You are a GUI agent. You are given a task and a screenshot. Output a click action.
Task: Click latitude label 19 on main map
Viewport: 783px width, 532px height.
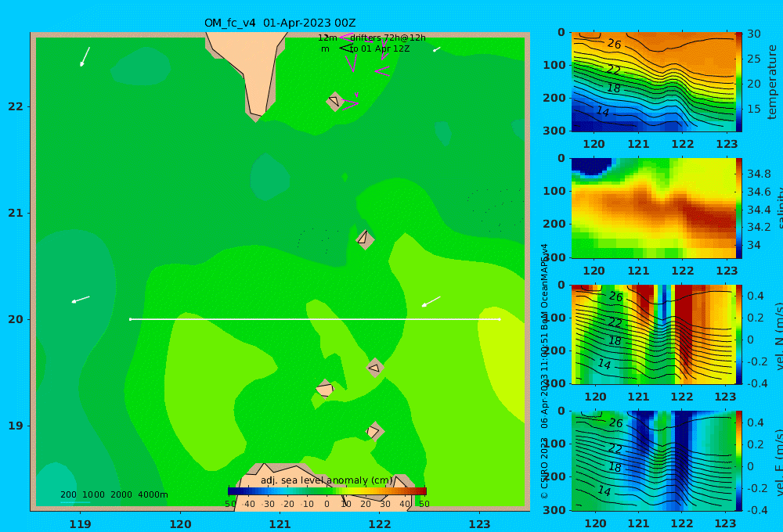pos(16,426)
